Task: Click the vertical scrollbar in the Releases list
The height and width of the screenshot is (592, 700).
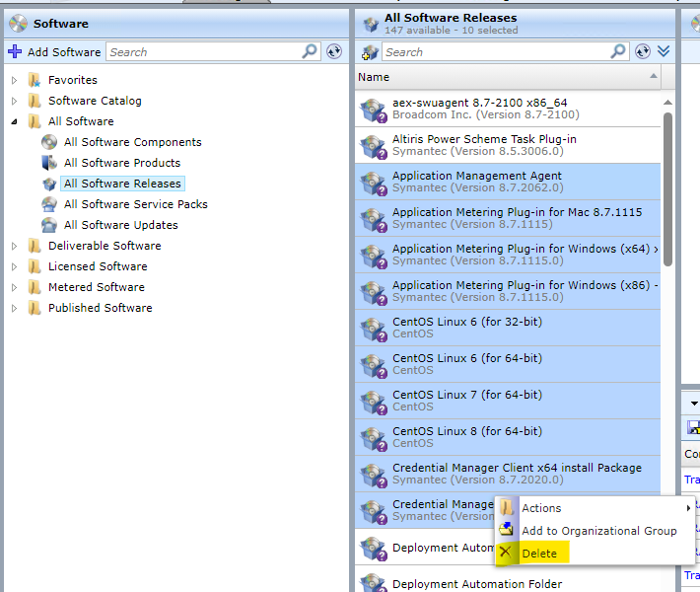Action: click(x=667, y=189)
